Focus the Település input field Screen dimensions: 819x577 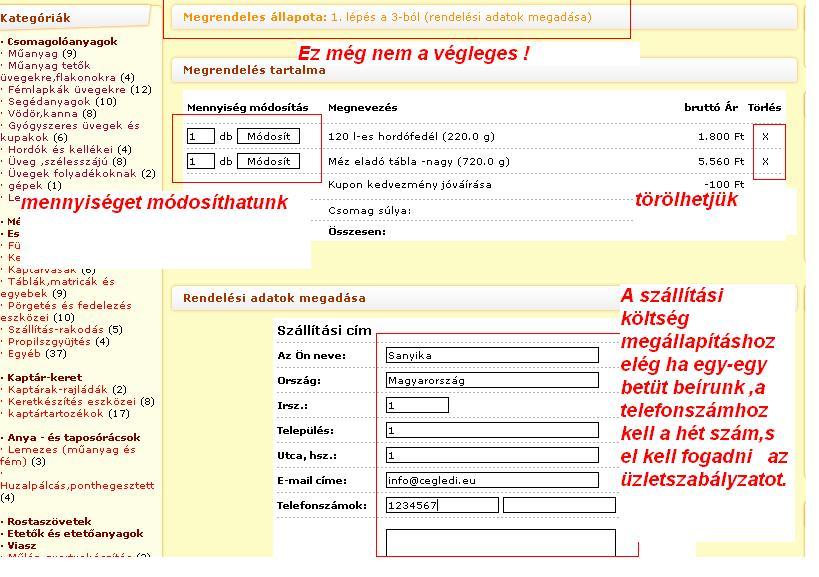click(492, 430)
